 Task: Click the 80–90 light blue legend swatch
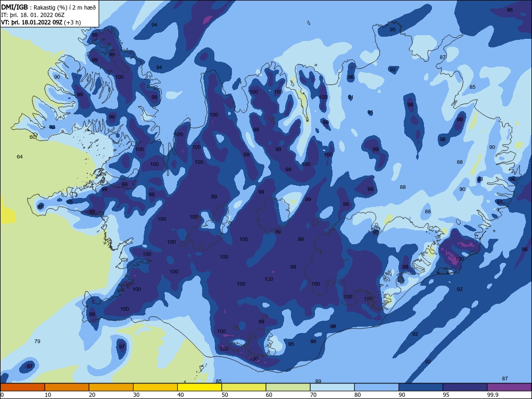pyautogui.click(x=377, y=387)
